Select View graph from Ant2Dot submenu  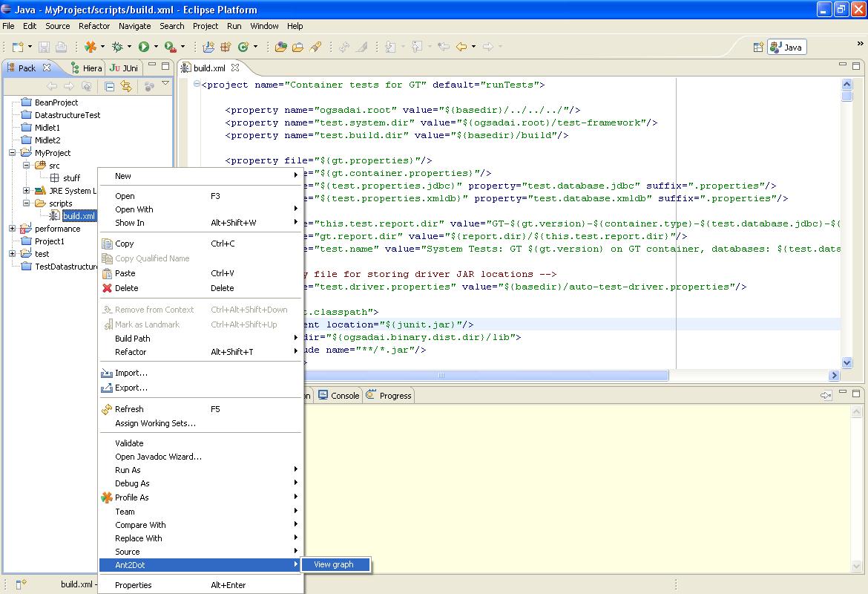click(333, 565)
